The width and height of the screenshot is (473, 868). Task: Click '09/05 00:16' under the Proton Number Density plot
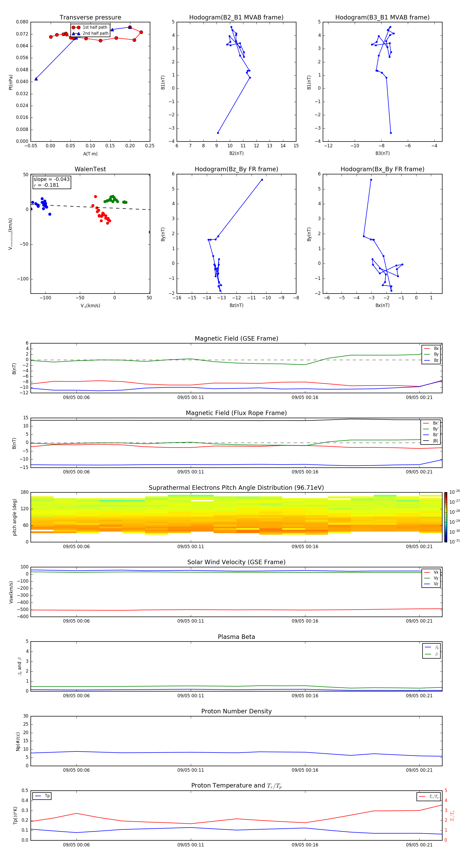click(305, 770)
